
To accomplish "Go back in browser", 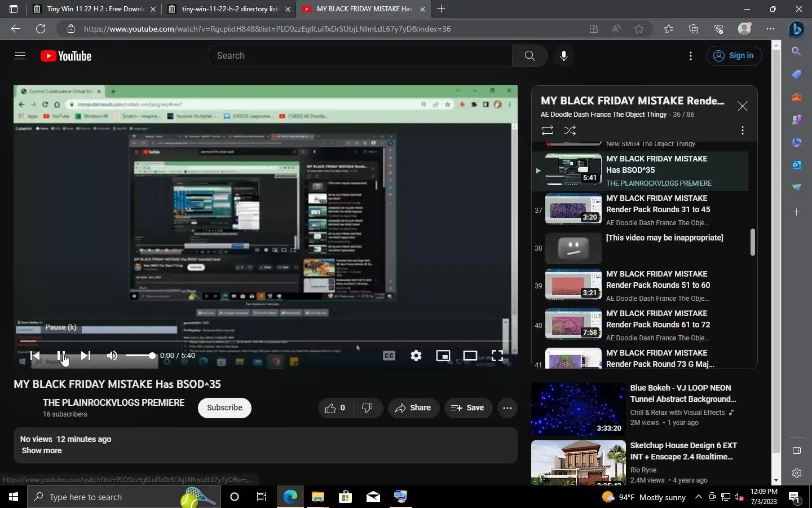I will click(x=16, y=29).
